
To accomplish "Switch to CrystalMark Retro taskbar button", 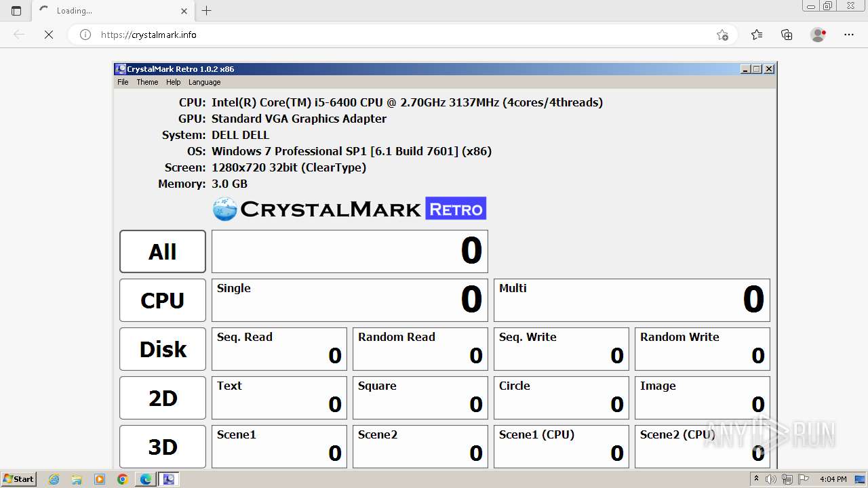I will click(x=168, y=479).
